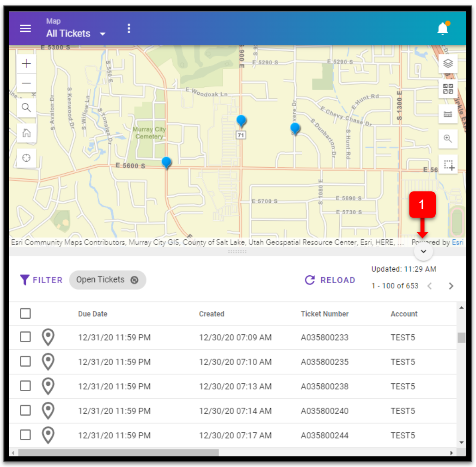Open the three-dot overflow menu

pyautogui.click(x=129, y=28)
